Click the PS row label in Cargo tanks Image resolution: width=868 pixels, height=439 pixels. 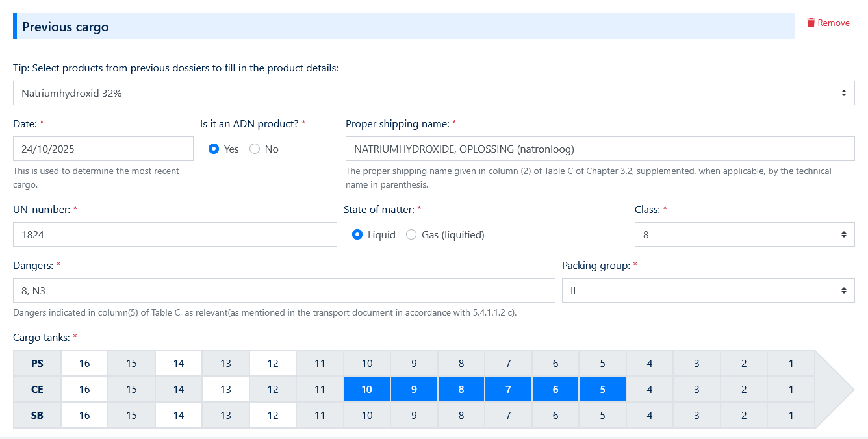pyautogui.click(x=37, y=363)
